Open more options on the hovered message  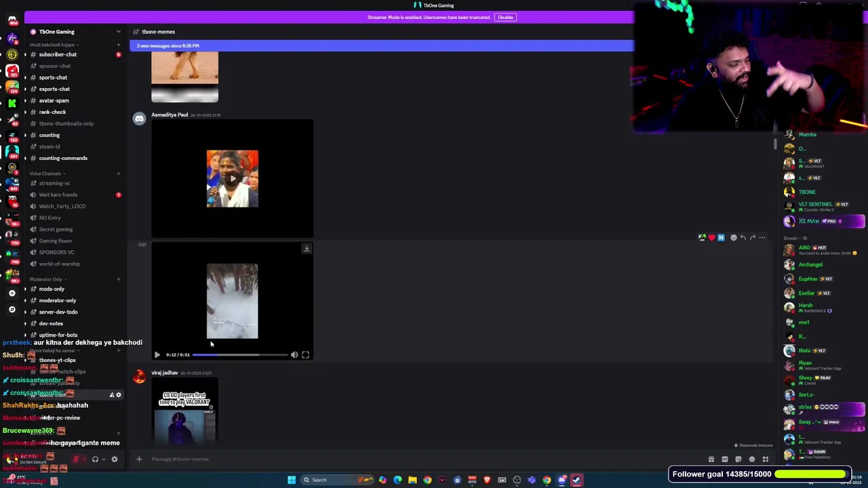[762, 238]
